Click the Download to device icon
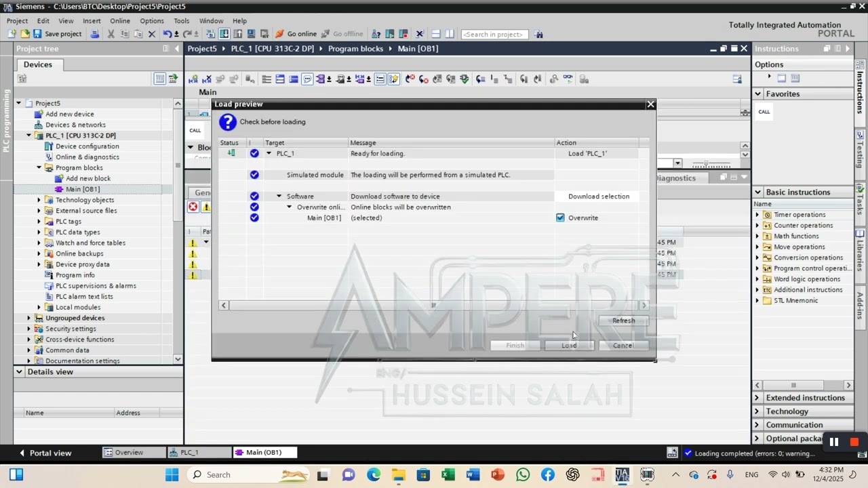Viewport: 868px width, 488px height. [x=224, y=34]
